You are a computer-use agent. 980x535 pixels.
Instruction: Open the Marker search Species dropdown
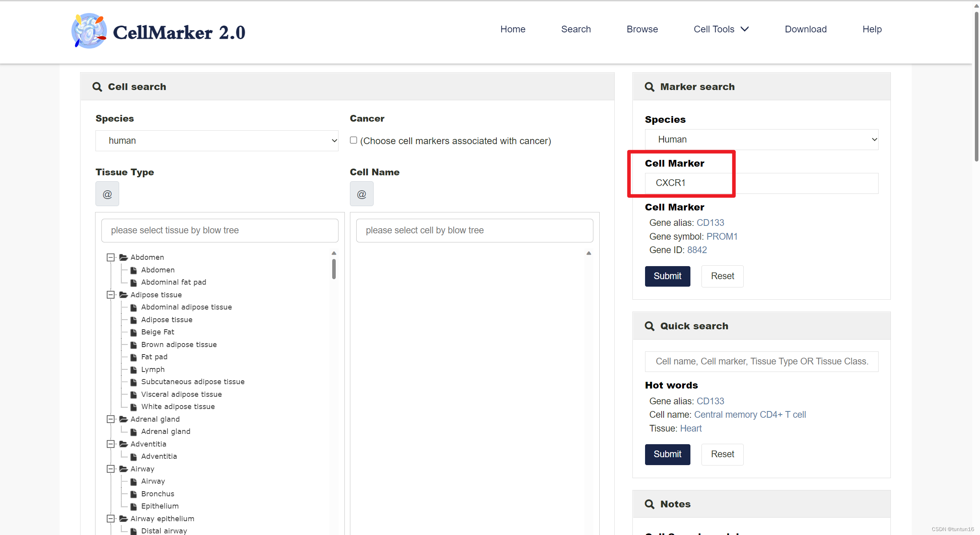pyautogui.click(x=761, y=139)
